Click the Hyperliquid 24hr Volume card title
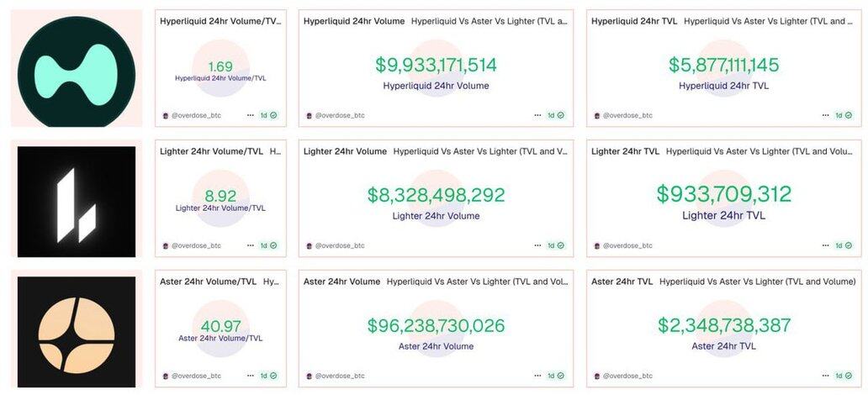This screenshot has height=395, width=868. pyautogui.click(x=353, y=21)
